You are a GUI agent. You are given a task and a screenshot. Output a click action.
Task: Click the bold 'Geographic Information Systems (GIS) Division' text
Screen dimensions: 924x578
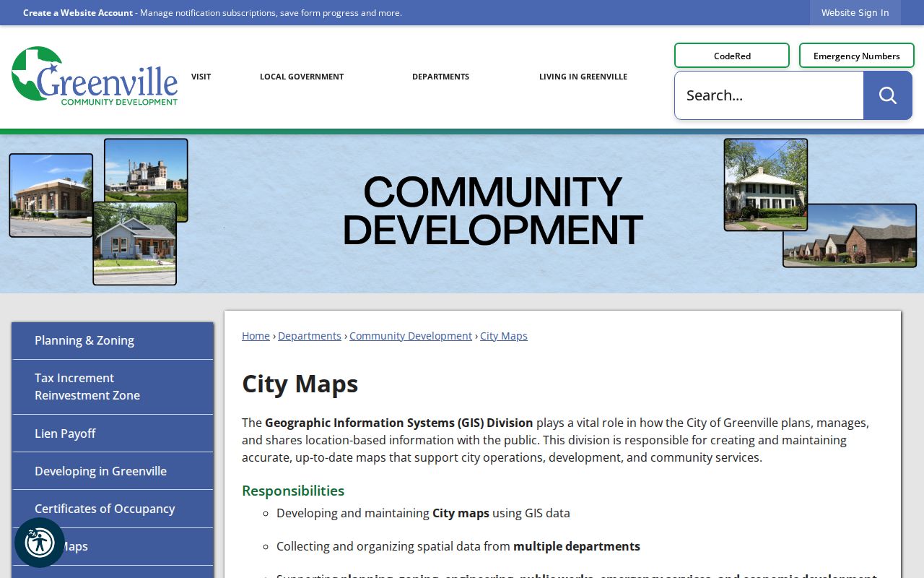point(399,423)
